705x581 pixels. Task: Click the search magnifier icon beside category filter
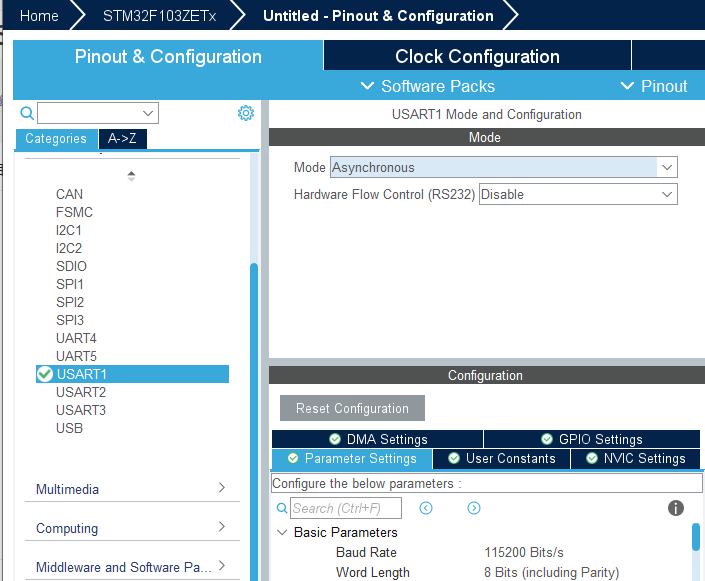coord(27,113)
